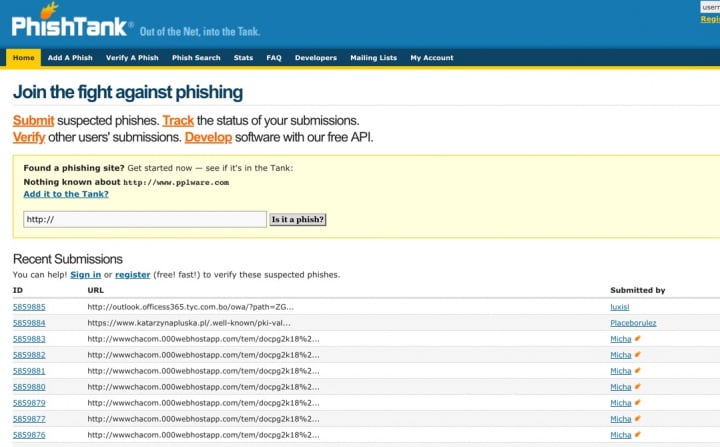720x447 pixels.
Task: Click the Submit link
Action: [x=34, y=121]
